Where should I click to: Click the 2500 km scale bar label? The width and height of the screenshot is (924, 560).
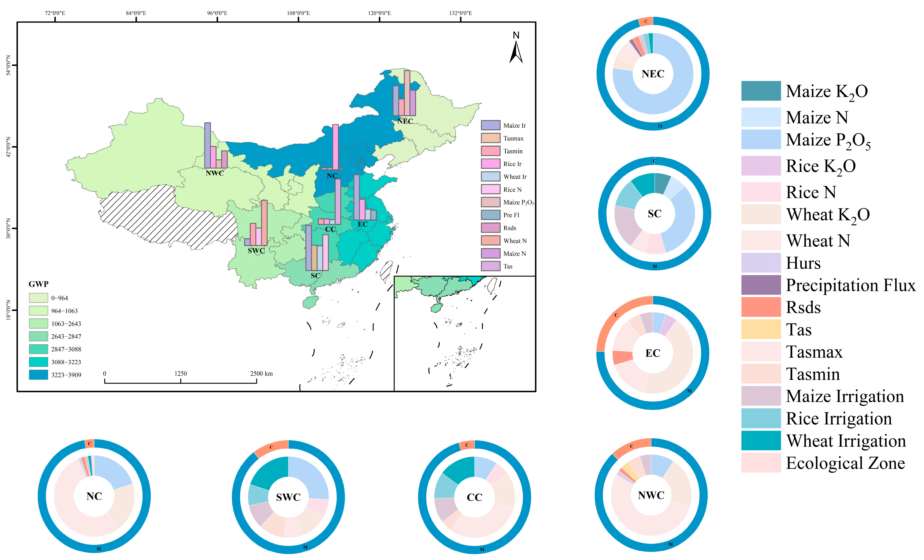click(261, 374)
